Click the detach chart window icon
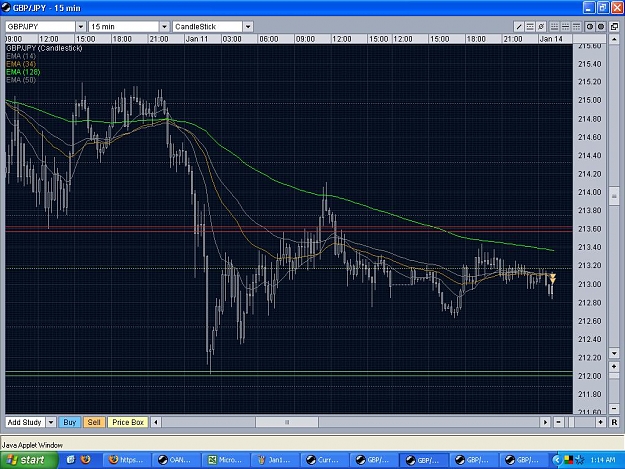The height and width of the screenshot is (469, 625). [614, 27]
